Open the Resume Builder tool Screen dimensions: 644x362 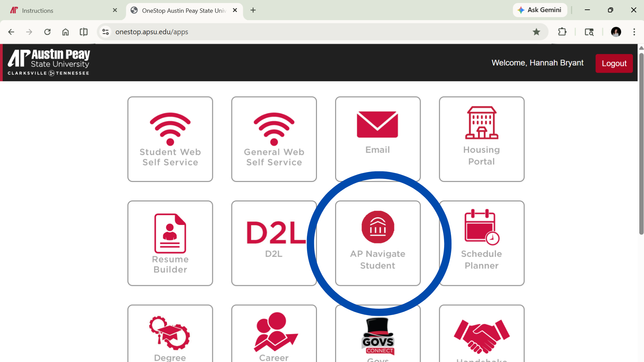click(170, 243)
